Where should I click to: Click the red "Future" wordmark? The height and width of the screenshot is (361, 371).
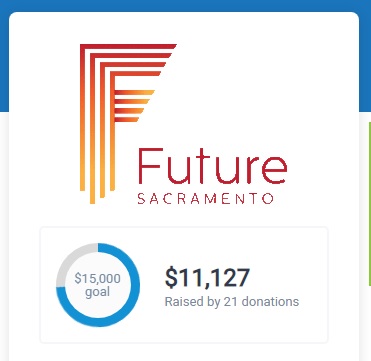click(x=212, y=166)
